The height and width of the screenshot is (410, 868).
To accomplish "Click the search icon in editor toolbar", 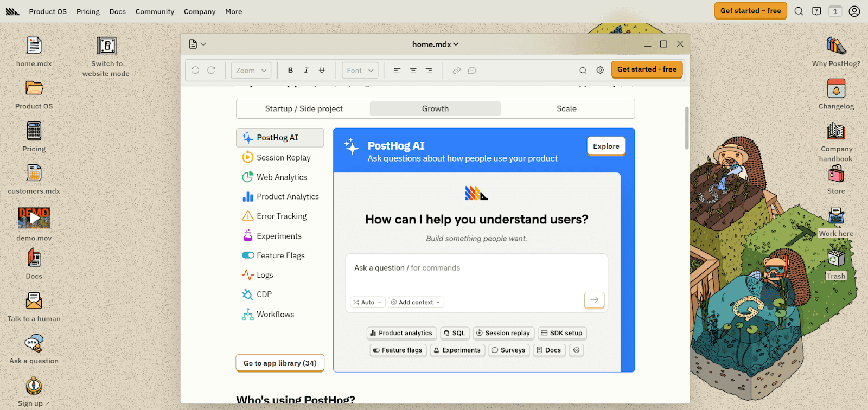I will click(x=583, y=70).
